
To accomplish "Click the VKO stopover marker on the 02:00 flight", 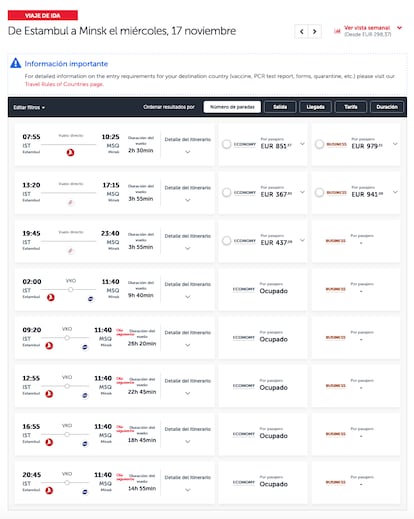I will point(70,289).
